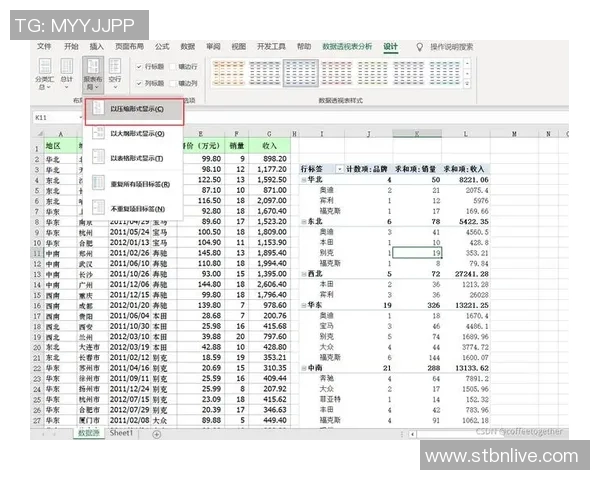Apply the second gray pivot table style
600x480 pixels.
click(x=265, y=73)
